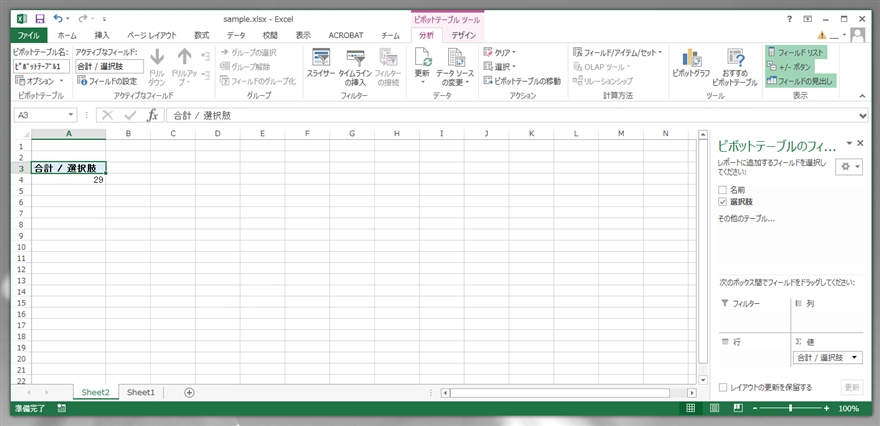Image resolution: width=880 pixels, height=426 pixels.
Task: Click the zoom in plus icon
Action: 826,408
